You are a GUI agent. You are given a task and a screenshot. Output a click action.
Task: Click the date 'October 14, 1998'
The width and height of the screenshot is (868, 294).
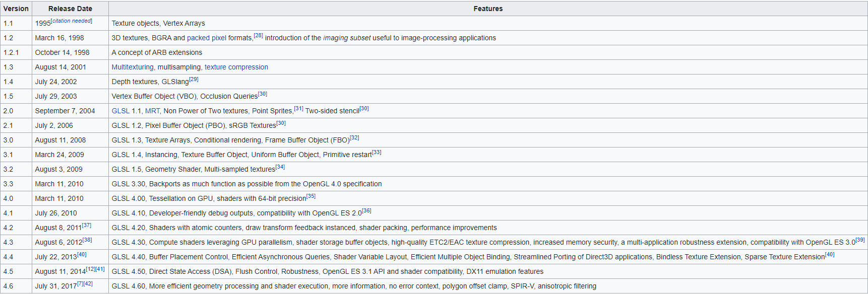click(x=63, y=53)
